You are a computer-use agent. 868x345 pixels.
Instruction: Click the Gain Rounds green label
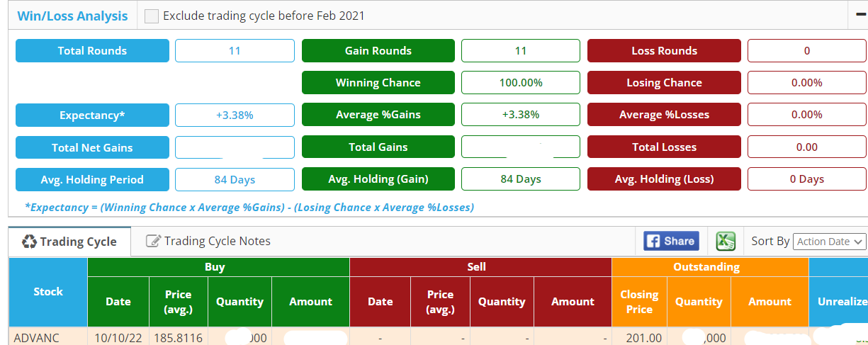click(x=378, y=51)
